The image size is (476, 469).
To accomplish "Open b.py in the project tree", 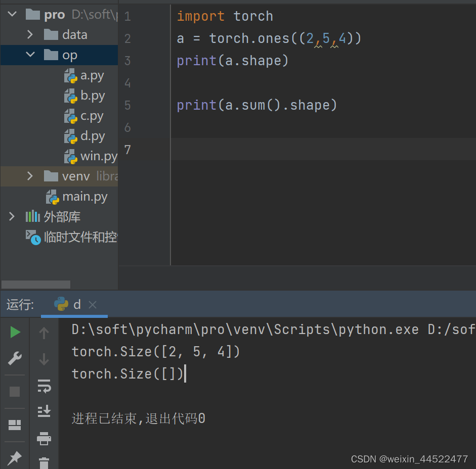I will click(93, 96).
